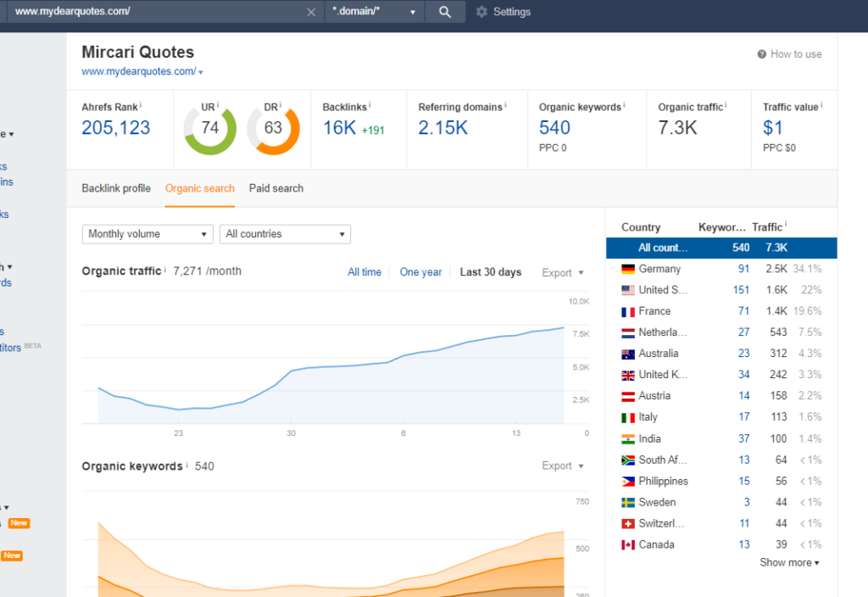Screen dimensions: 868x597
Task: Open the 2.15K referring domains link
Action: (442, 128)
